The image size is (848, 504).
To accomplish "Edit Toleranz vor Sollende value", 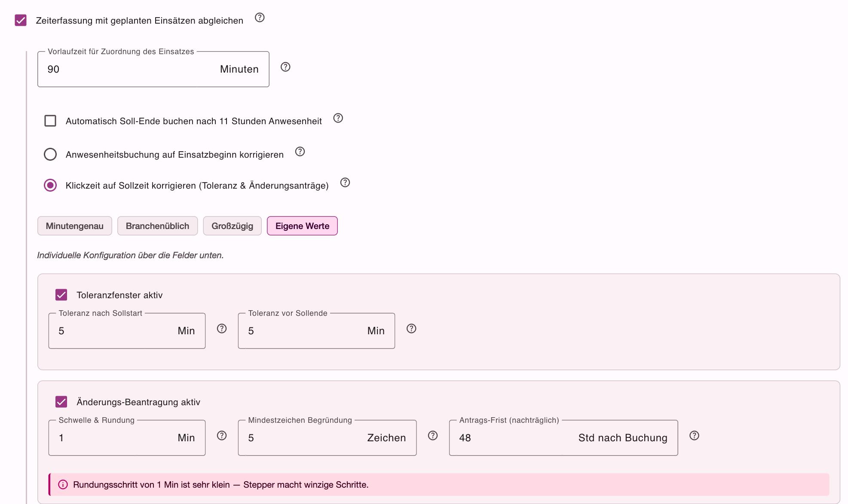I will coord(316,331).
